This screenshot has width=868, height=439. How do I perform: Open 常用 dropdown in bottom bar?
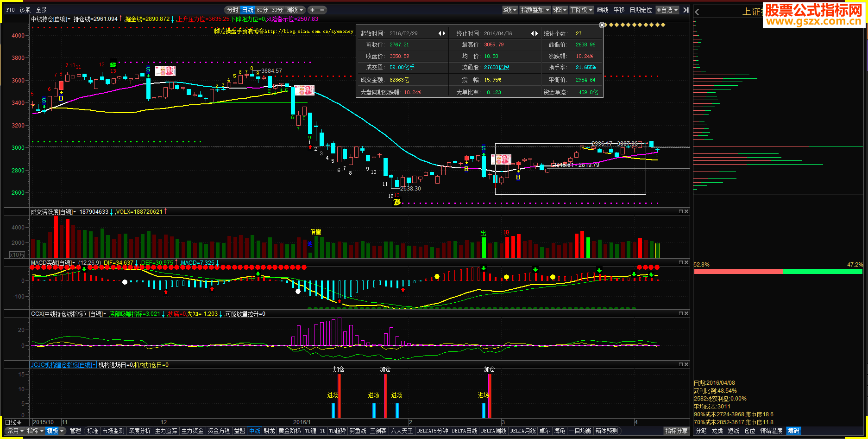pos(15,431)
